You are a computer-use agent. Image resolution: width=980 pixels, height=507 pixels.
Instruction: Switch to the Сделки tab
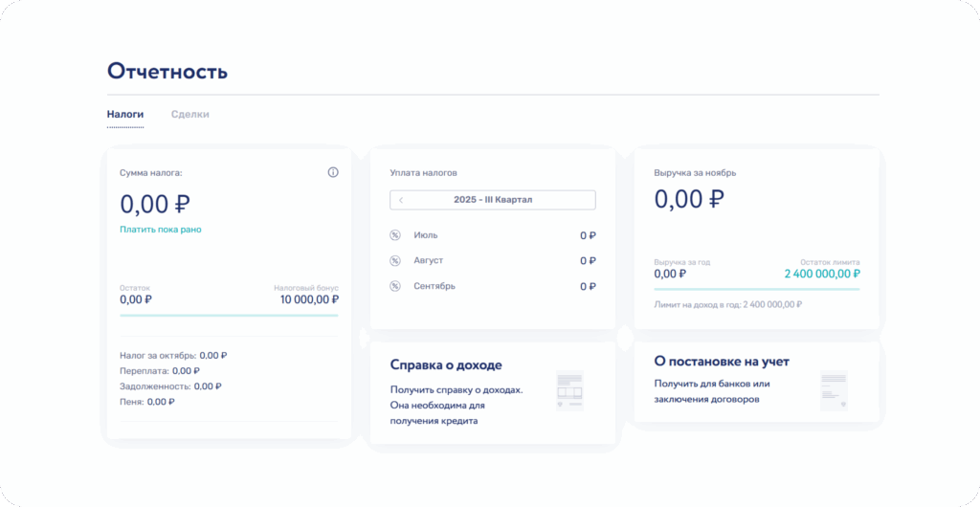(189, 115)
